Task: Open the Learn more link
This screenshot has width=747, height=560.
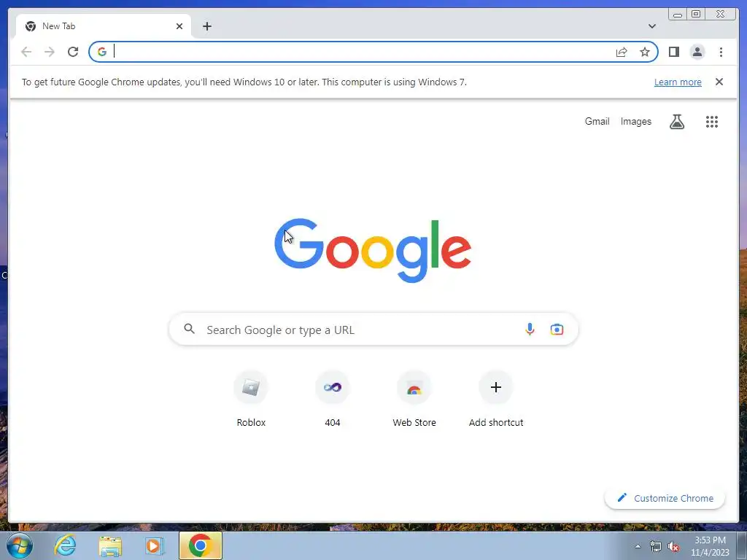Action: click(678, 82)
